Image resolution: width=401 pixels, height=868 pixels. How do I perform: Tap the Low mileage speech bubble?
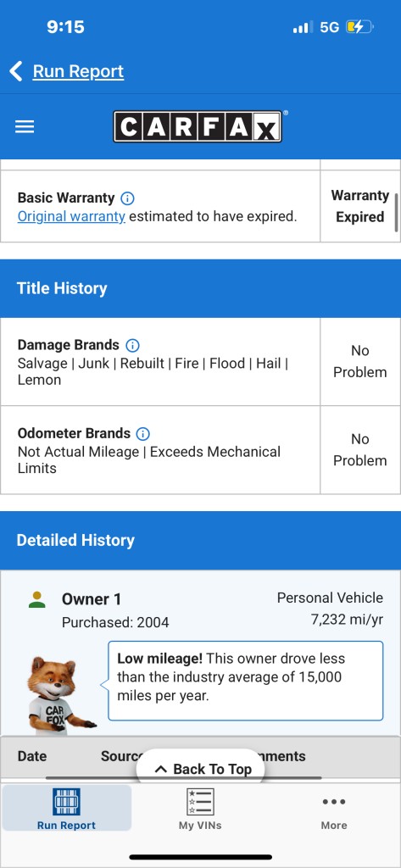point(245,681)
